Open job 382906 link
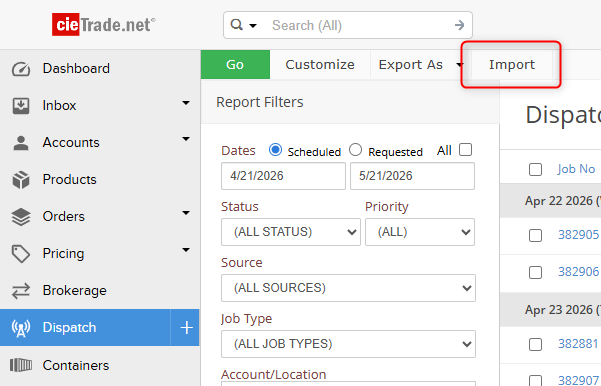 coord(578,272)
